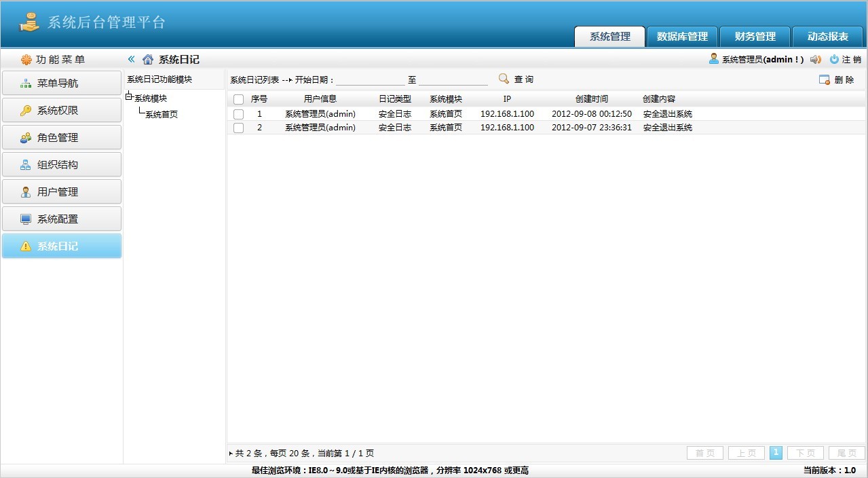Click the home icon beside 系统日记 title

click(148, 59)
